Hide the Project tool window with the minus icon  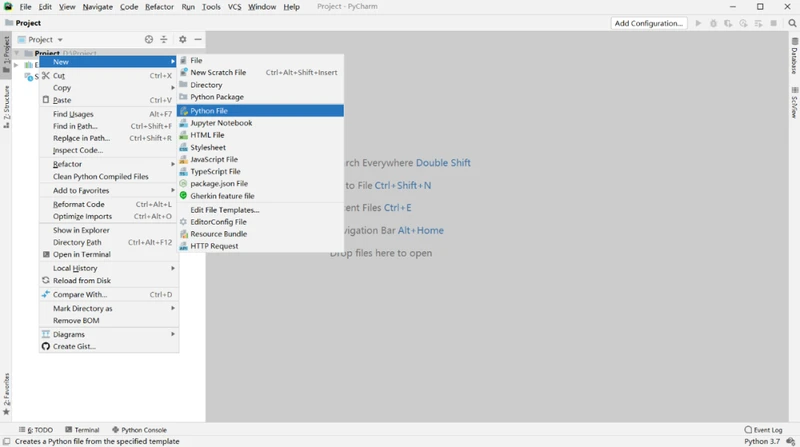coord(198,39)
